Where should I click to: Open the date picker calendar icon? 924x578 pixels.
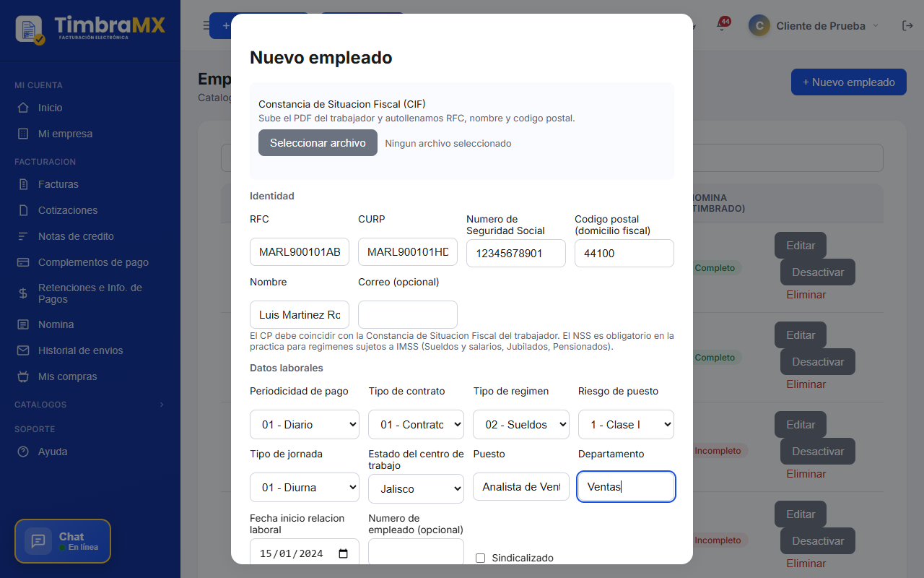[343, 553]
